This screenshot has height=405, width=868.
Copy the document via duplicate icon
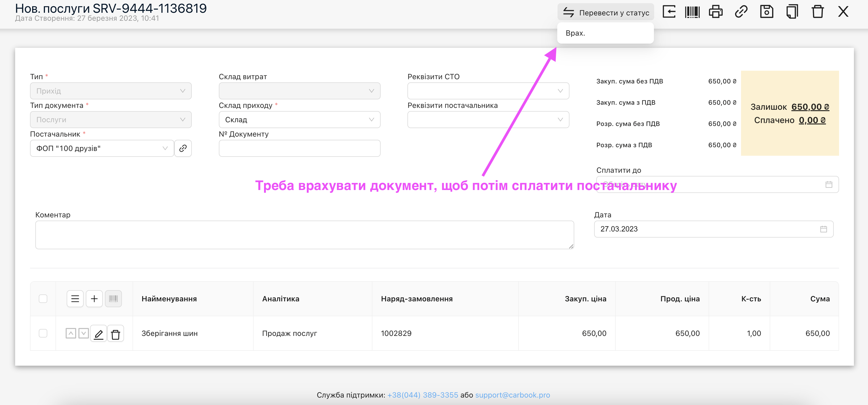(792, 12)
